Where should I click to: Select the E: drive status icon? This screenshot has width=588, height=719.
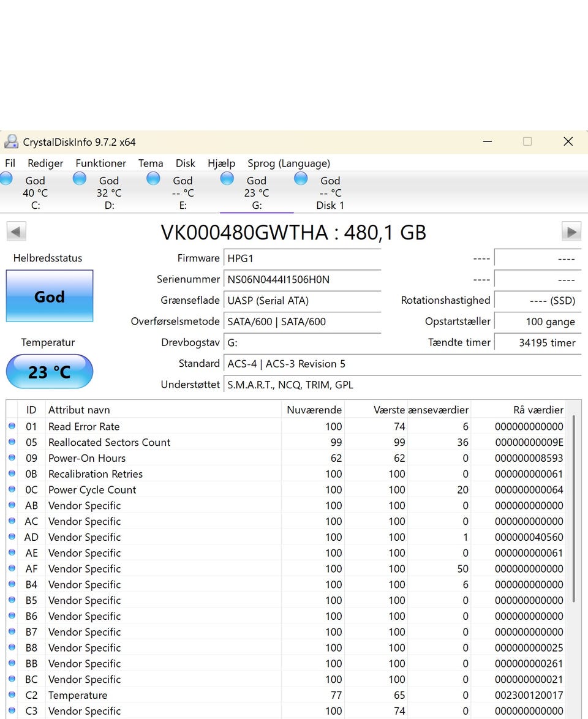tap(153, 178)
